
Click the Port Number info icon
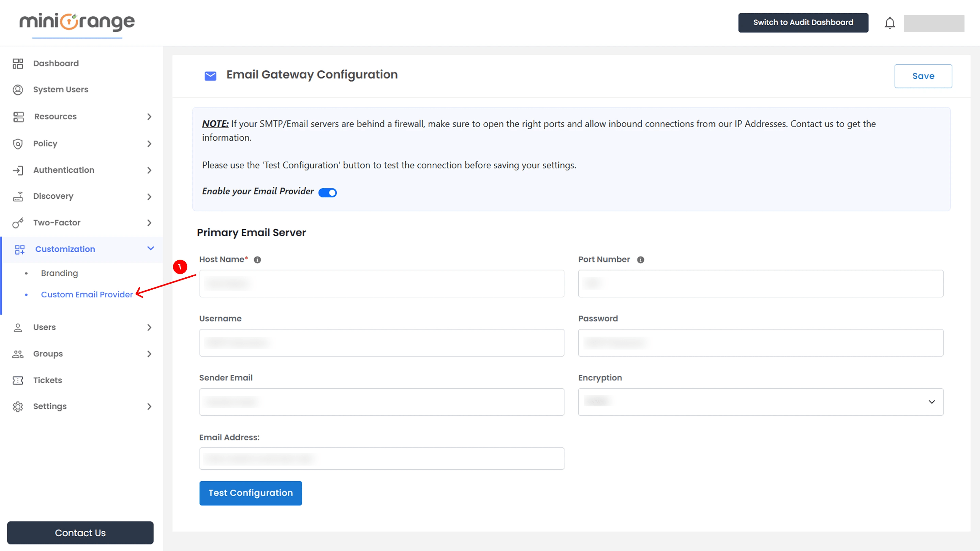click(x=641, y=260)
